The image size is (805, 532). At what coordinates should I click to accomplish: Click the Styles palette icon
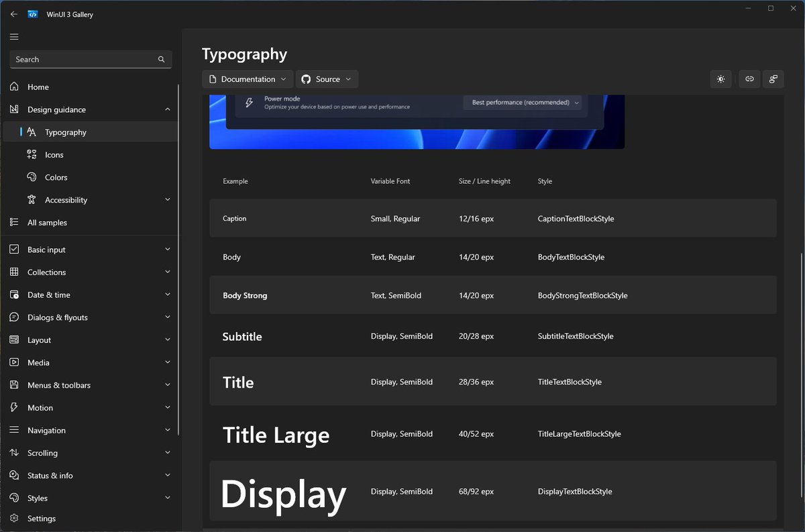[14, 498]
